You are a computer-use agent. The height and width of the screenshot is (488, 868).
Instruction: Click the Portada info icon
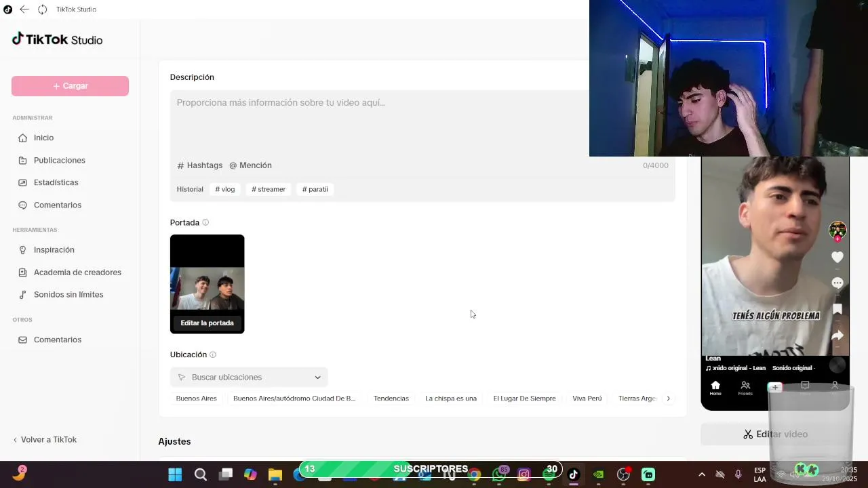click(x=205, y=222)
